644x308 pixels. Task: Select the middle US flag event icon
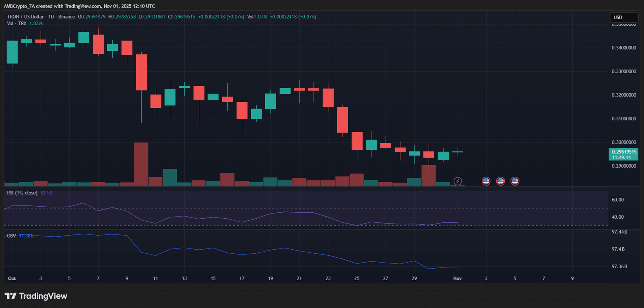[500, 181]
